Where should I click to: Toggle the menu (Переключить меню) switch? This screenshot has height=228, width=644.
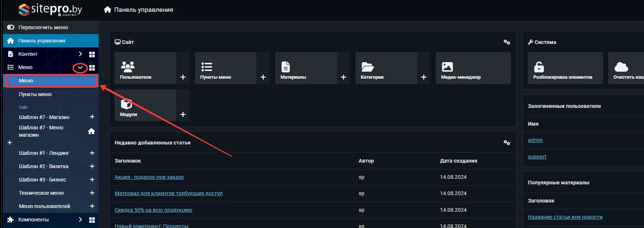[11, 27]
